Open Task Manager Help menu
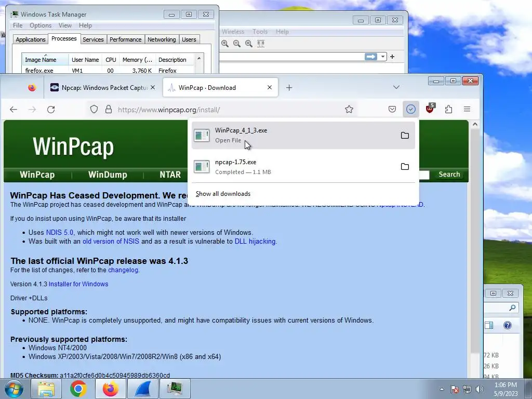Image resolution: width=532 pixels, height=399 pixels. [85, 25]
